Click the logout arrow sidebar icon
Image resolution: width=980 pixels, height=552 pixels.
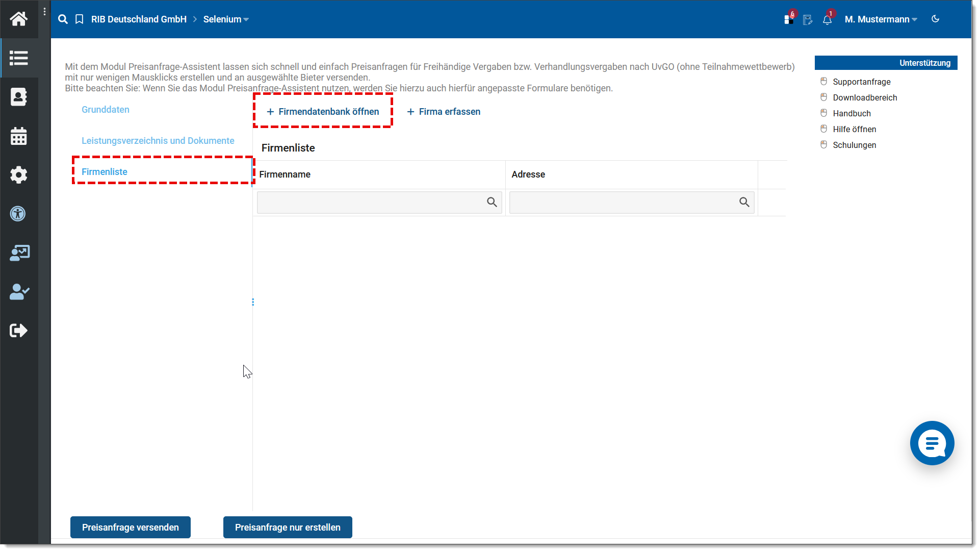19,331
